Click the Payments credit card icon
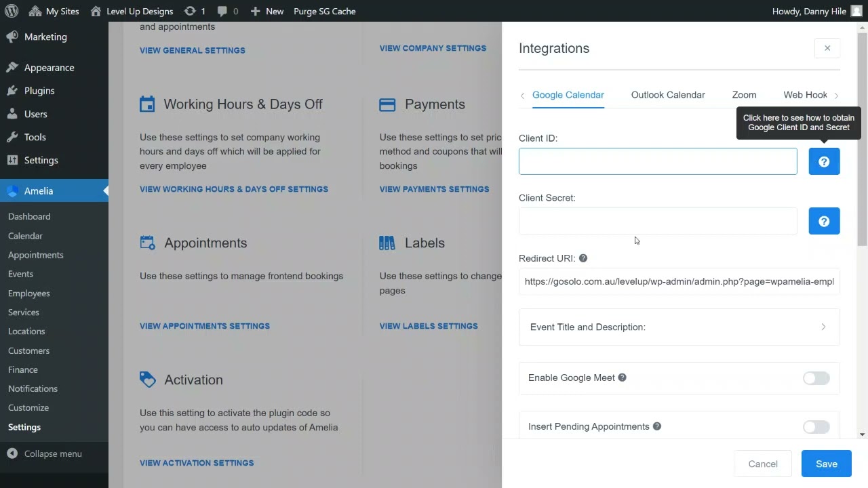Image resolution: width=868 pixels, height=488 pixels. 387,104
